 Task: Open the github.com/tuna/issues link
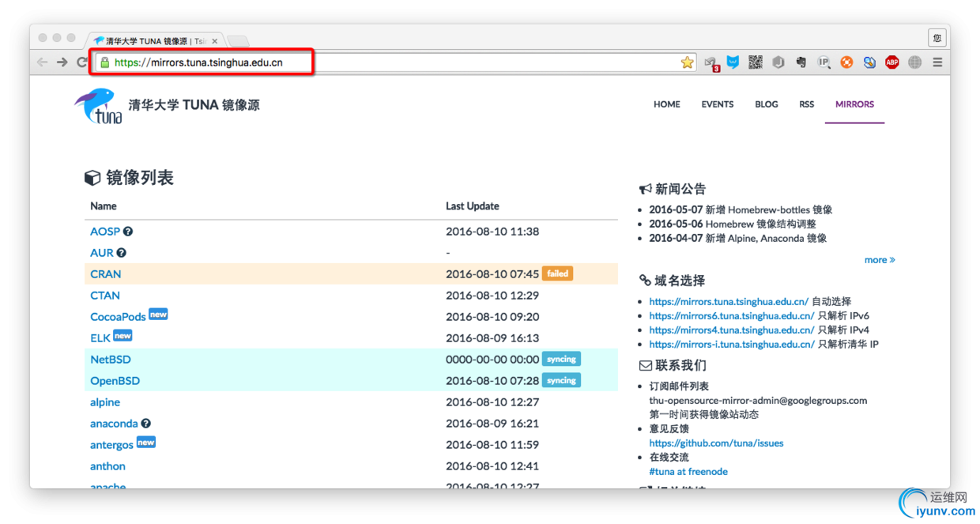[x=716, y=443]
